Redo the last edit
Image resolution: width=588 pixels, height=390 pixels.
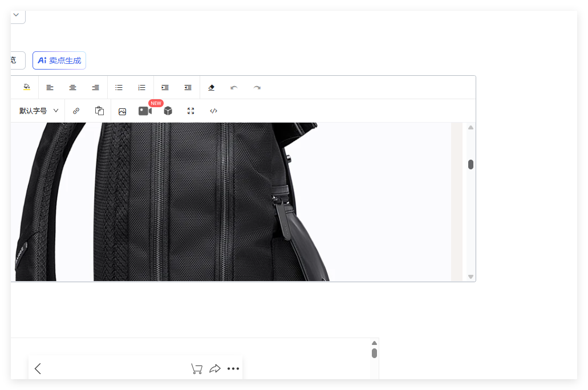(257, 87)
